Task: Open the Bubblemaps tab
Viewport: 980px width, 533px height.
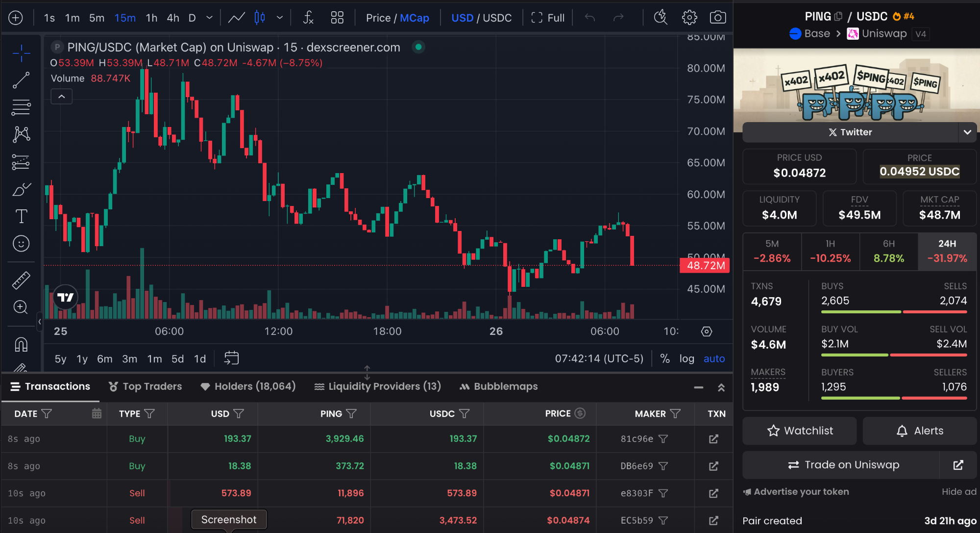Action: point(498,386)
